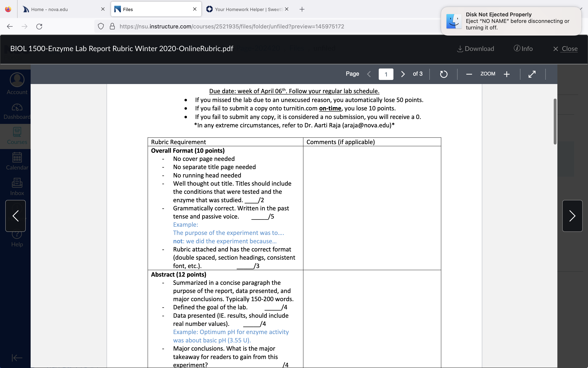Open Firefox icon at tab bar start
588x368 pixels.
click(8, 9)
